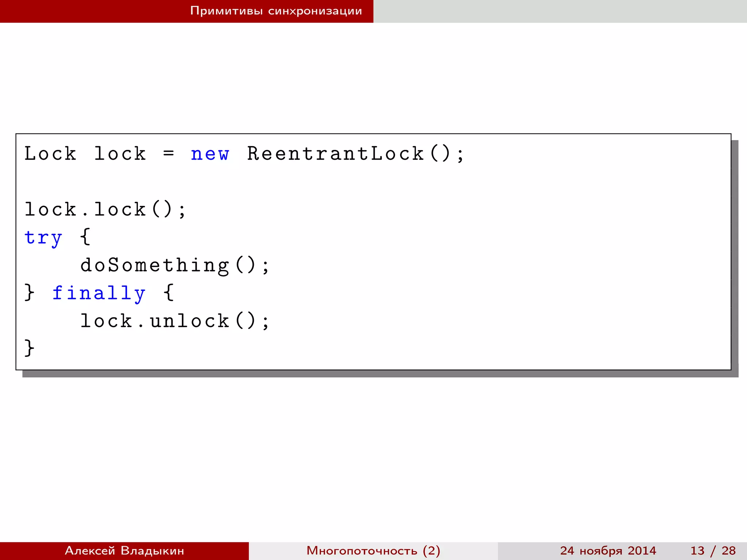The image size is (747, 560).
Task: Click the date '24 ноября 2014'
Action: [608, 551]
